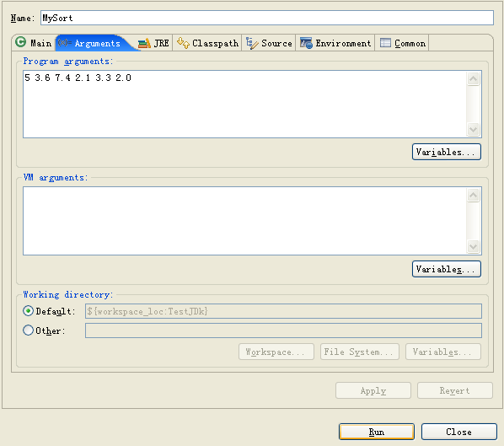Select the Other working directory option
The height and width of the screenshot is (446, 504).
(x=29, y=330)
